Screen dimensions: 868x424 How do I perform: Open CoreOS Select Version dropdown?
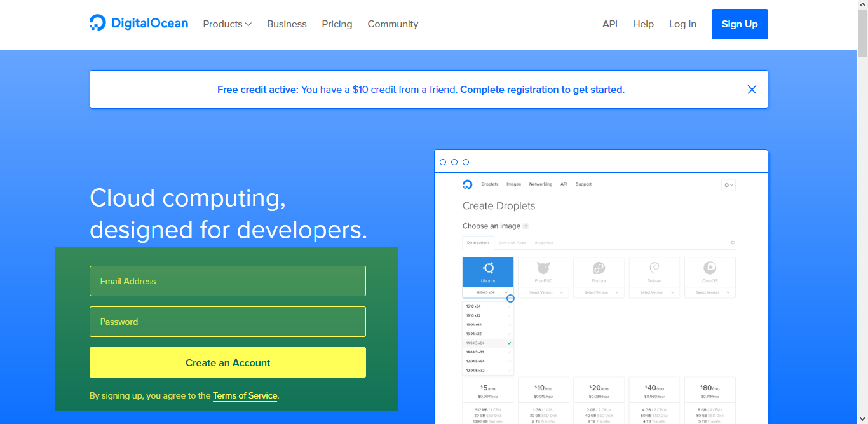(x=710, y=292)
